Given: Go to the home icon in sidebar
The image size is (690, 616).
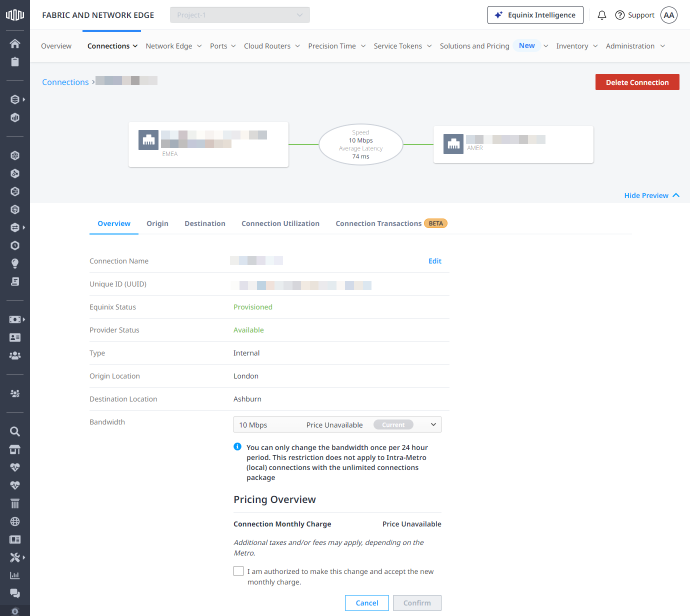Looking at the screenshot, I should [15, 43].
